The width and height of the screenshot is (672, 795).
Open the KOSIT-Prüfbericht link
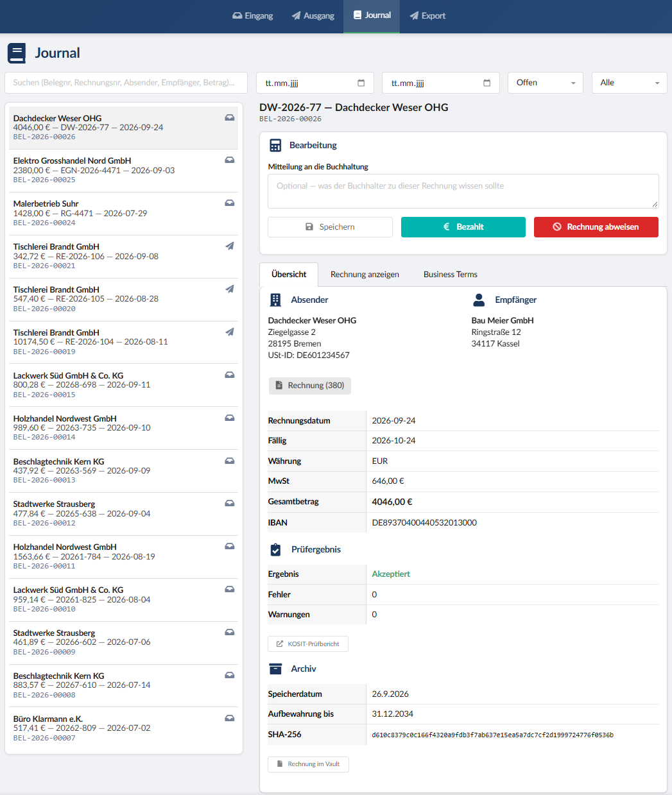[308, 644]
